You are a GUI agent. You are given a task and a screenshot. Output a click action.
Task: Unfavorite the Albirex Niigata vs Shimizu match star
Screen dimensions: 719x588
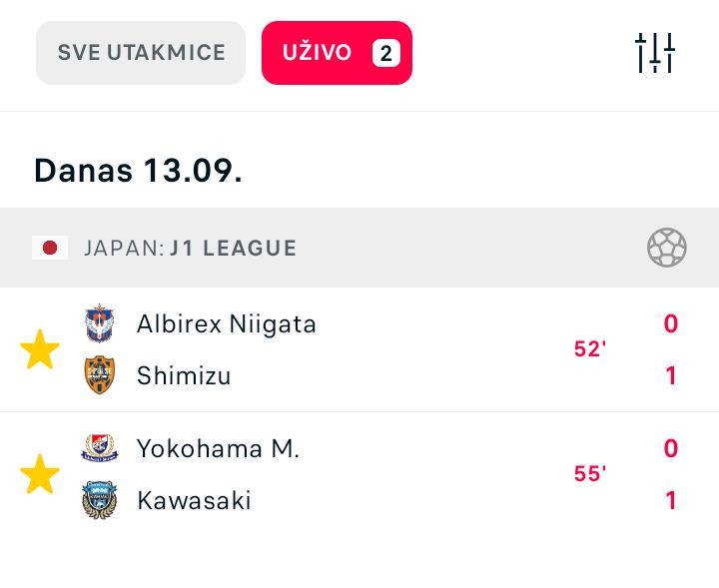click(40, 349)
